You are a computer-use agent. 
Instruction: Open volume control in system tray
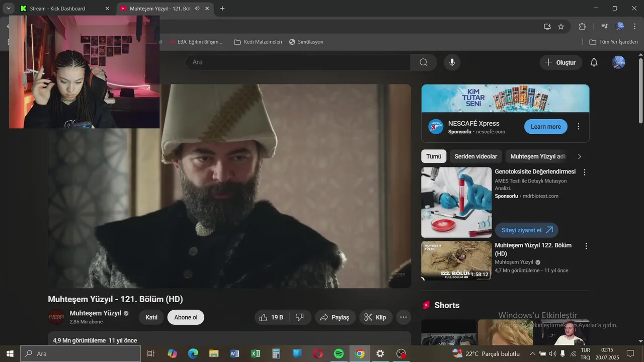pyautogui.click(x=553, y=353)
